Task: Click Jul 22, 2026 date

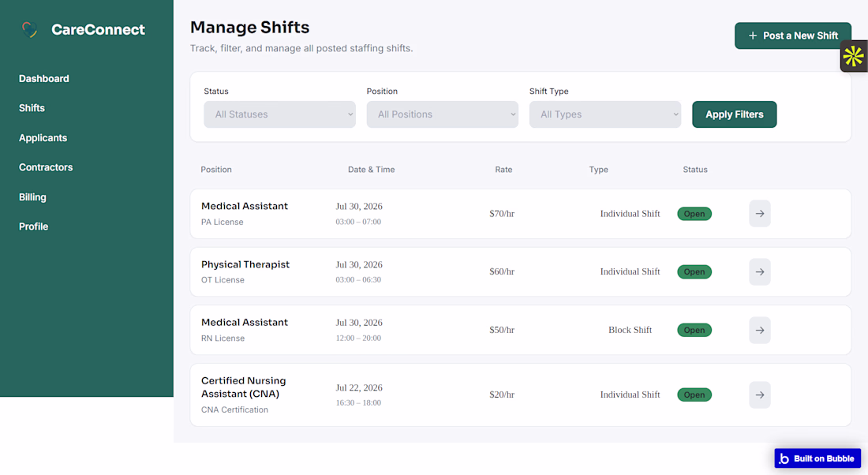Action: click(x=359, y=387)
